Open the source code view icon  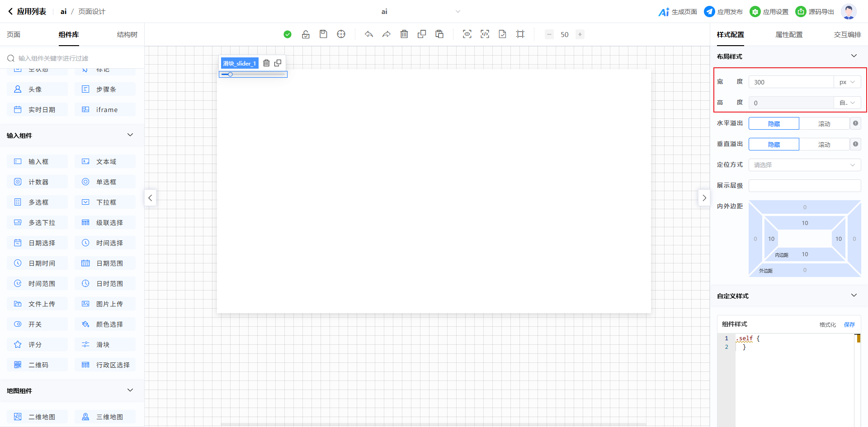click(485, 34)
